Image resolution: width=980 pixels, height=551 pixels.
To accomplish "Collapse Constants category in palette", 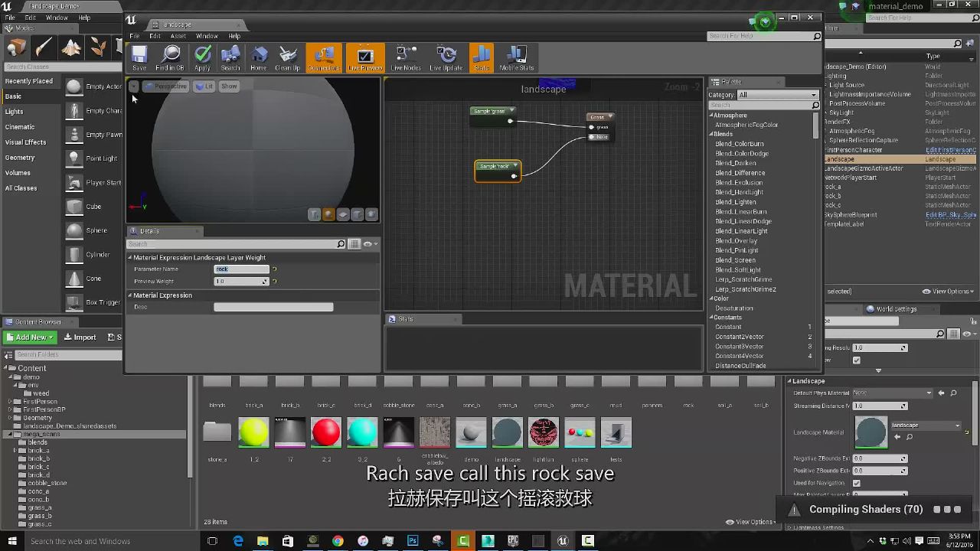I will click(x=711, y=318).
